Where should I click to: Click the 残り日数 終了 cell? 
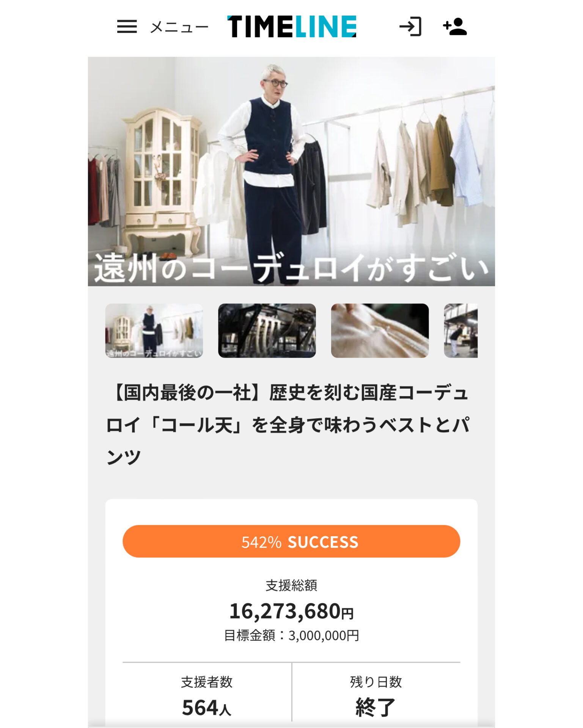pyautogui.click(x=376, y=696)
